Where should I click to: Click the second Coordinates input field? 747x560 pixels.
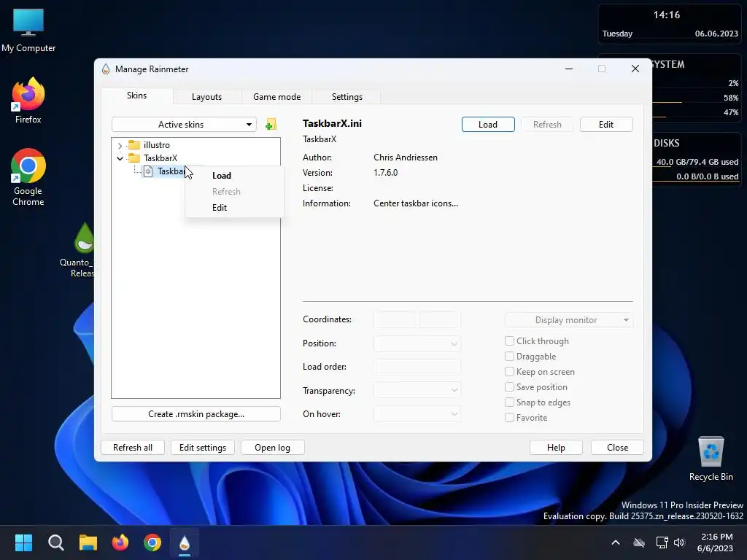coord(440,319)
